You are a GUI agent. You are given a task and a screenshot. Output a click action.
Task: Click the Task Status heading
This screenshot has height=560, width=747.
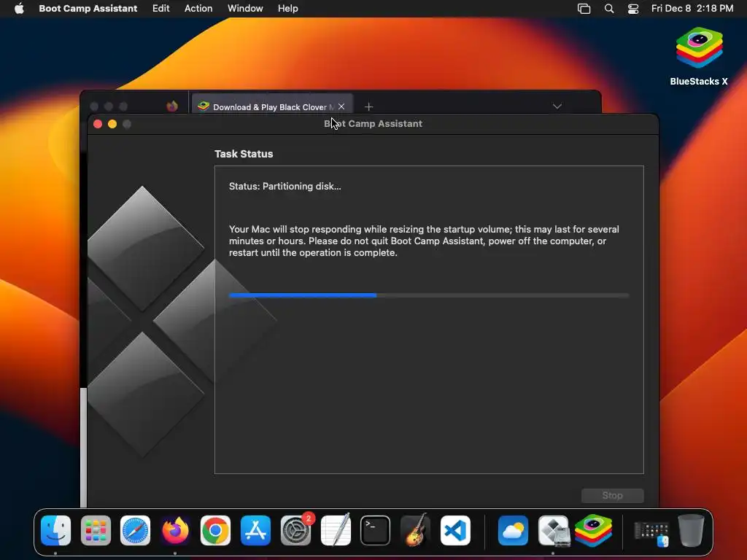pos(244,154)
